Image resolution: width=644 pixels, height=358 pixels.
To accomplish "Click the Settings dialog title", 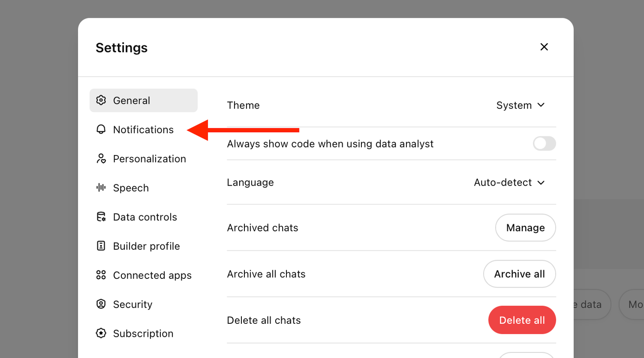I will 122,48.
